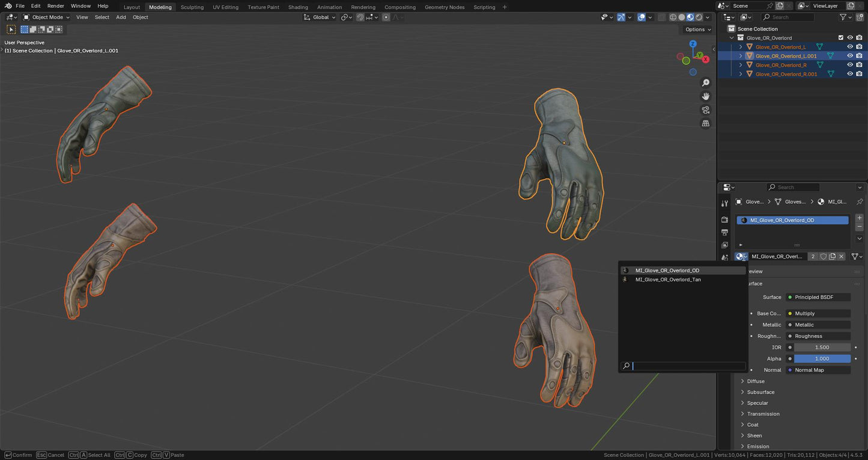Choose MI_Glove_OR_Overlord_Tan from the material list
Viewport: 868px width, 460px height.
(668, 280)
